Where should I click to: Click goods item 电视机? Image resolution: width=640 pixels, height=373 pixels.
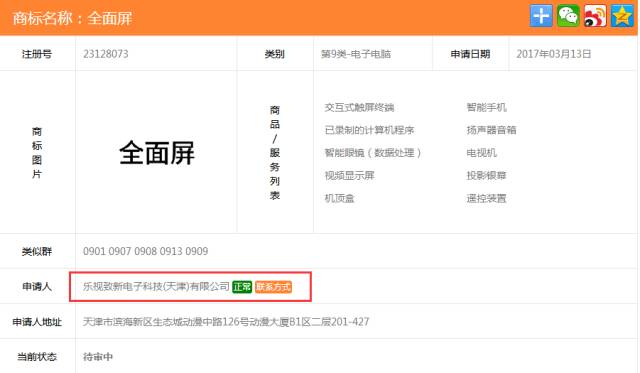[x=482, y=153]
